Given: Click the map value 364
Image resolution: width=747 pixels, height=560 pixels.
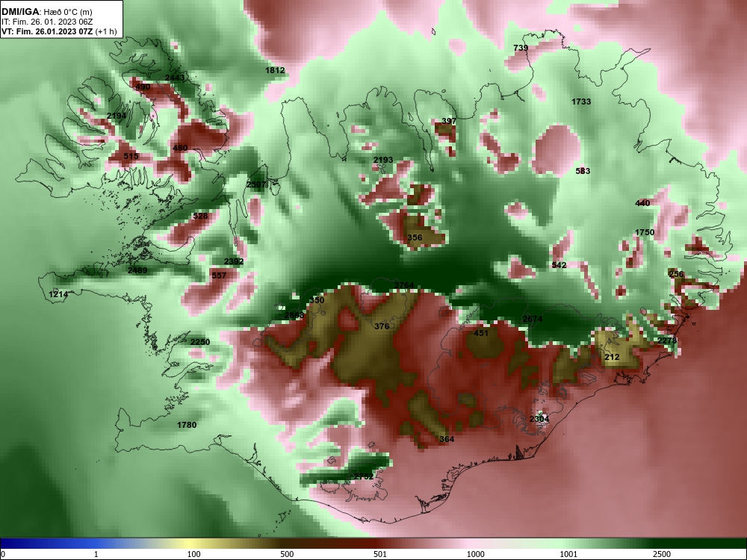Looking at the screenshot, I should 447,438.
